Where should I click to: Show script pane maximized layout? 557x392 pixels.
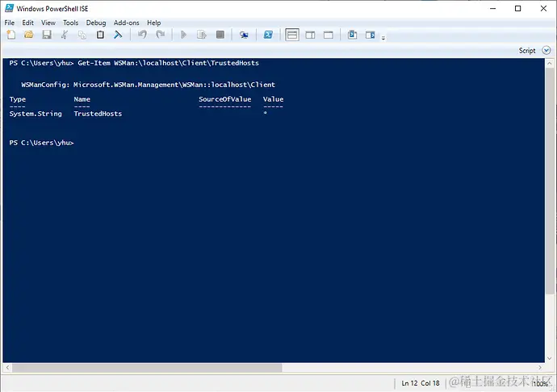(329, 35)
